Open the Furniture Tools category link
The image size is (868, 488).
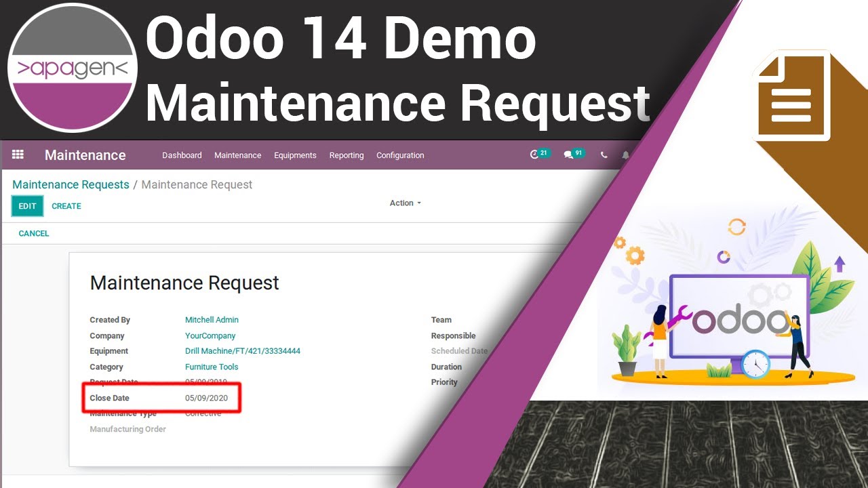212,367
